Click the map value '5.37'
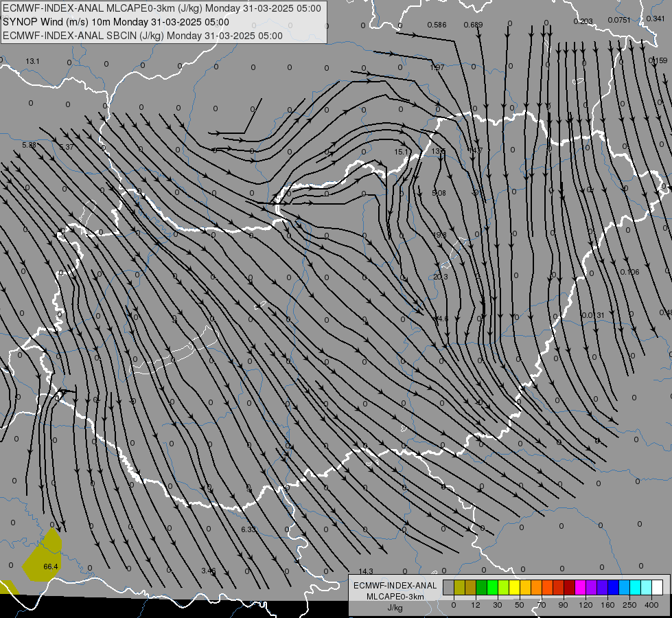672x618 pixels. [x=67, y=147]
